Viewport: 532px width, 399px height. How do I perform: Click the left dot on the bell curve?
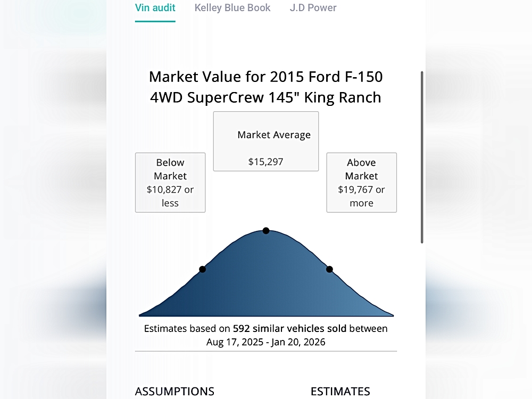click(202, 269)
